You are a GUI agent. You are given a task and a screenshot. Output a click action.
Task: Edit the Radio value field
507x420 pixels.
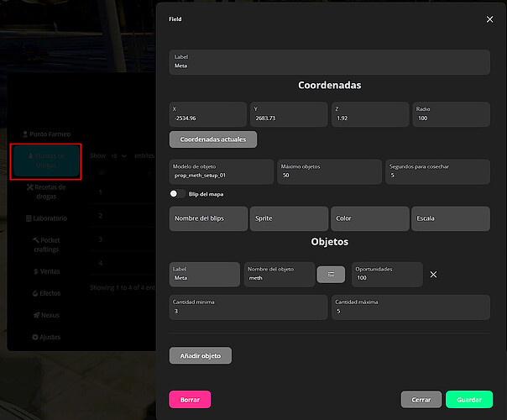pyautogui.click(x=451, y=114)
